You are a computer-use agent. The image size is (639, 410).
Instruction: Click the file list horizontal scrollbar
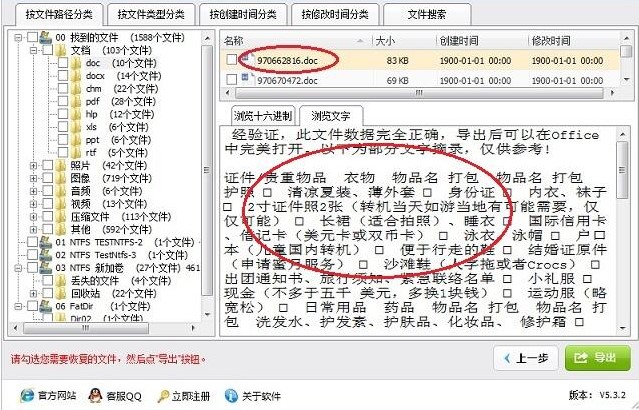point(419,93)
